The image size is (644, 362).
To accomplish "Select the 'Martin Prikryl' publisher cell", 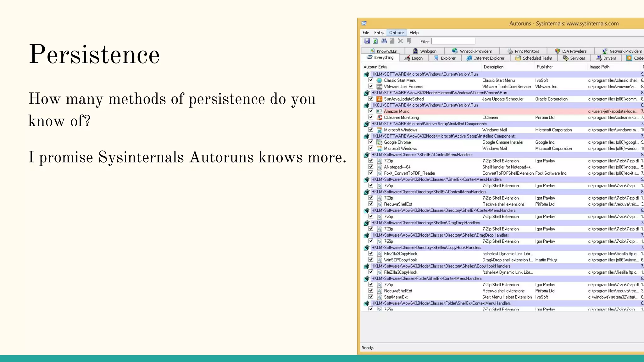I will tap(546, 260).
